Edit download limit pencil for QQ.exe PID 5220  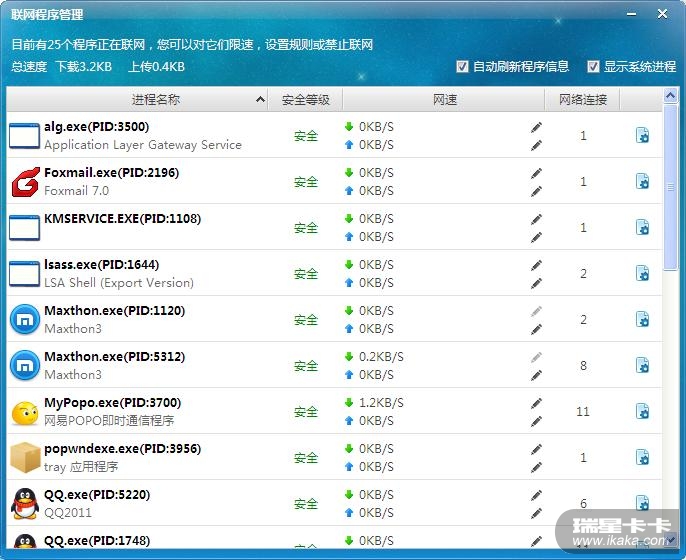(536, 495)
